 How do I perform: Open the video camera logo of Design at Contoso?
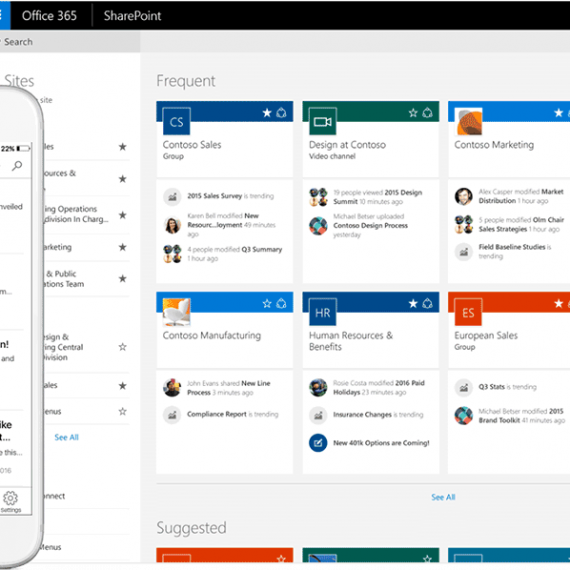(x=322, y=121)
